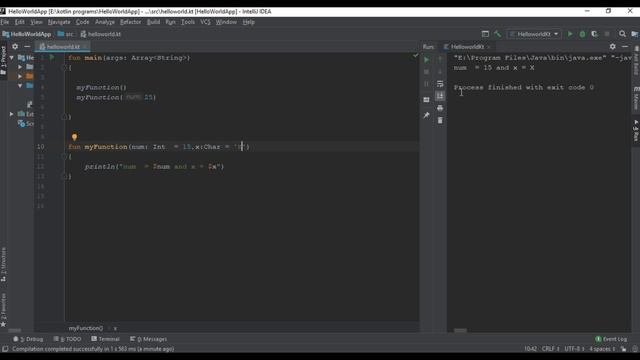Open the Navigate menu
This screenshot has height=360, width=640.
coord(59,22)
